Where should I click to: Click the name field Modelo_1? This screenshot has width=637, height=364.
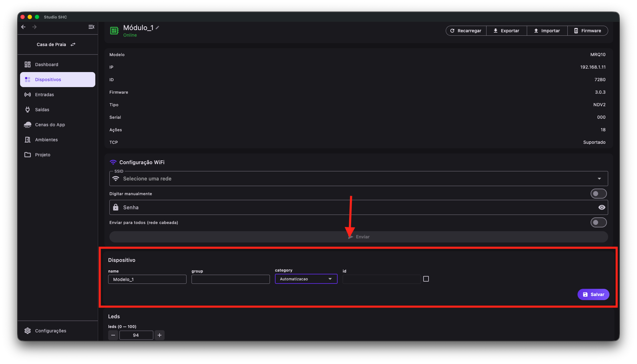pyautogui.click(x=147, y=279)
